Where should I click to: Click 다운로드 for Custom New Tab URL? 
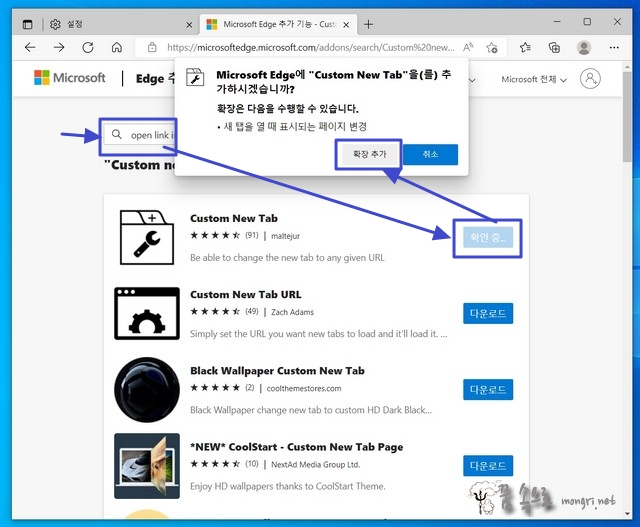pos(488,314)
